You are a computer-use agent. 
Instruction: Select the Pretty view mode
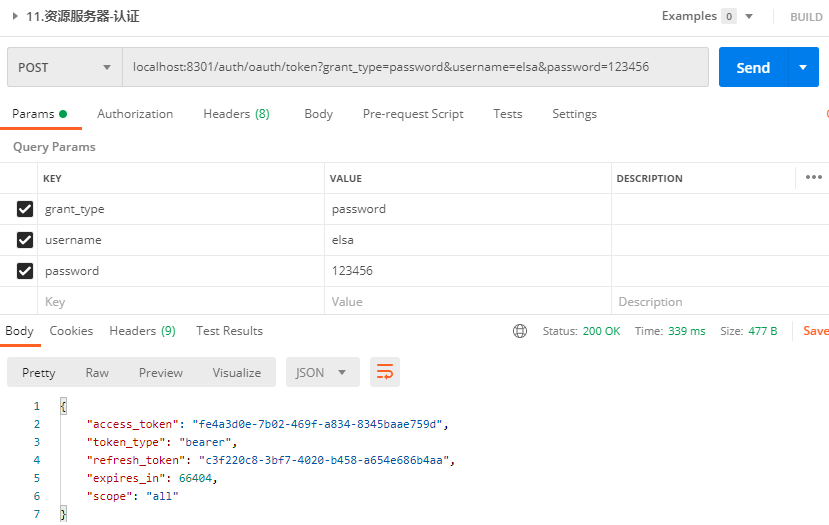[x=39, y=373]
